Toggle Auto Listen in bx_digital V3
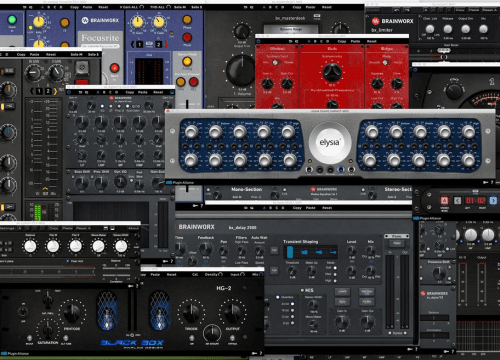 128,106
